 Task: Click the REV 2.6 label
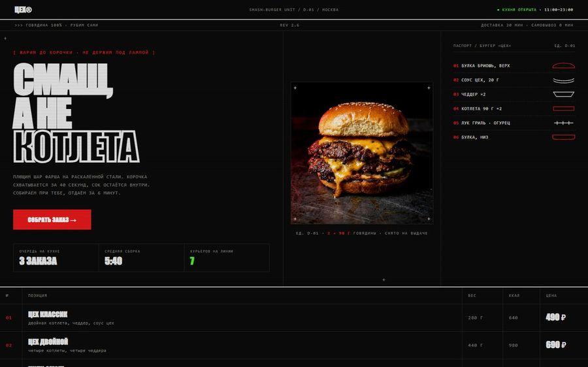click(x=289, y=25)
